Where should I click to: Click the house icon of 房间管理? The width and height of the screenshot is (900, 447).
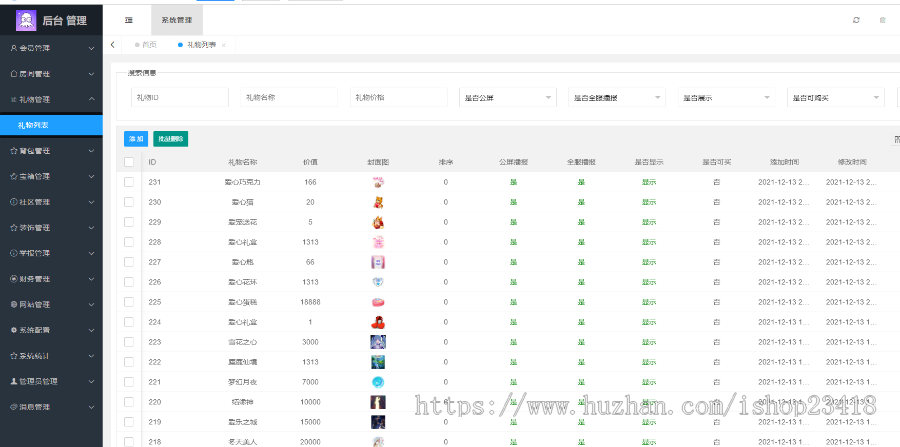click(14, 74)
